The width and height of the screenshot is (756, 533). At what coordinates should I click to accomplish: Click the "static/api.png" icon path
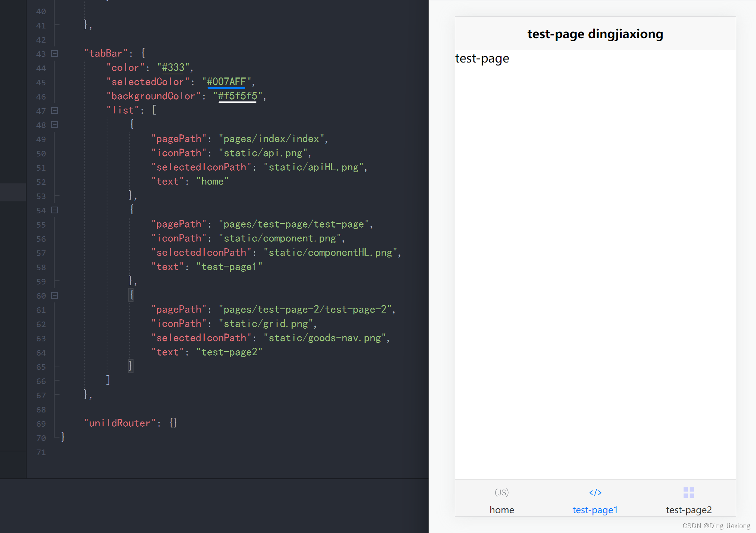[x=263, y=153]
